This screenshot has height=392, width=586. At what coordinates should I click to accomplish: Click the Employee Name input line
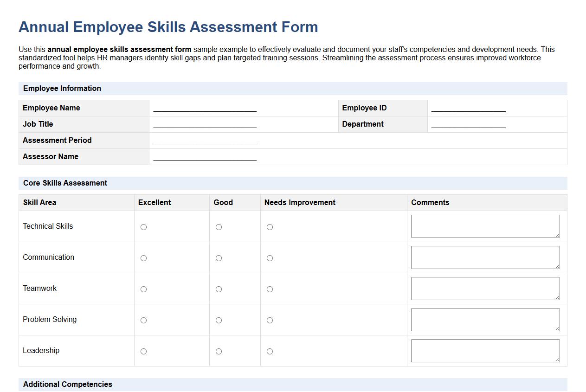click(x=205, y=108)
